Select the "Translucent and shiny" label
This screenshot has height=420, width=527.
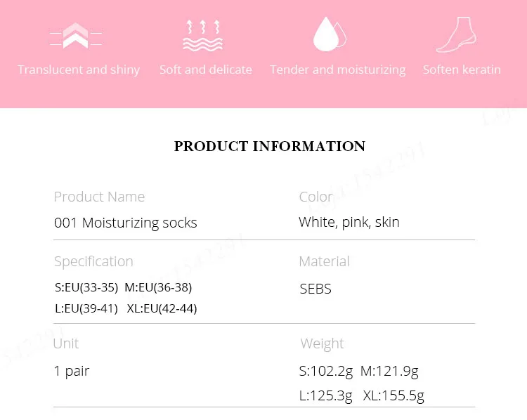tap(79, 70)
